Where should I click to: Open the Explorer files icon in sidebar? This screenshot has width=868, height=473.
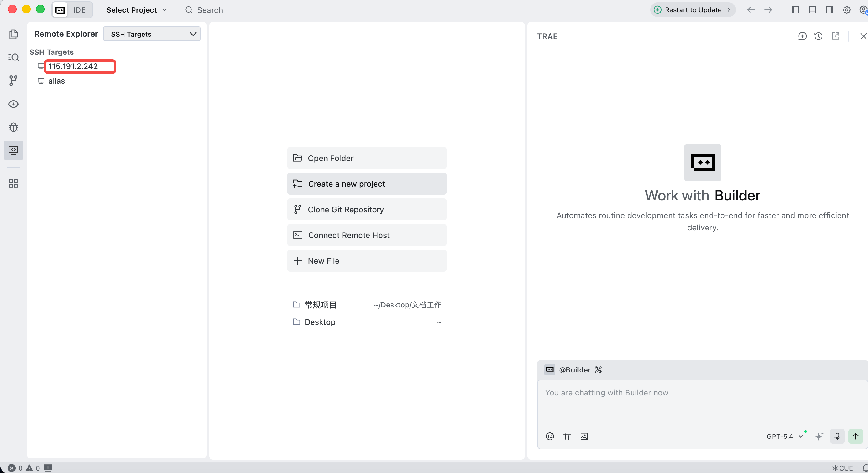point(13,34)
